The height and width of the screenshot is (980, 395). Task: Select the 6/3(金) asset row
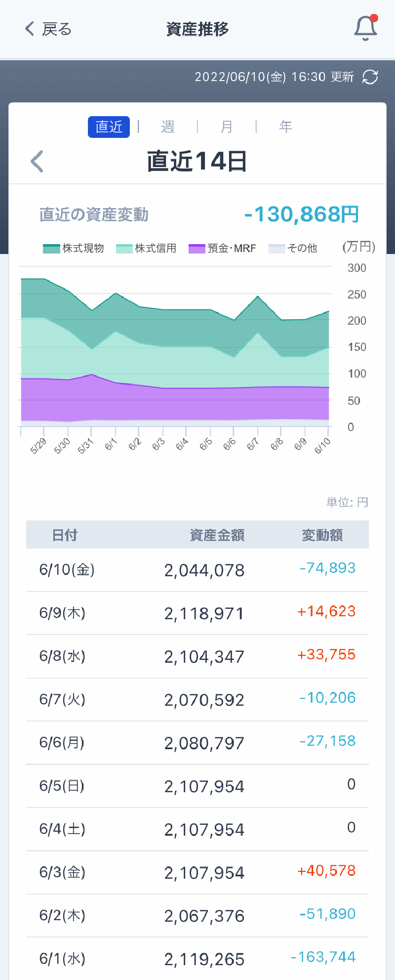click(x=197, y=872)
